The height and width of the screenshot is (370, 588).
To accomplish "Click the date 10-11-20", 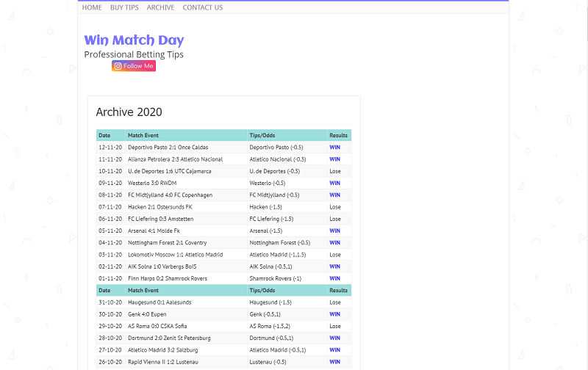I will 110,171.
